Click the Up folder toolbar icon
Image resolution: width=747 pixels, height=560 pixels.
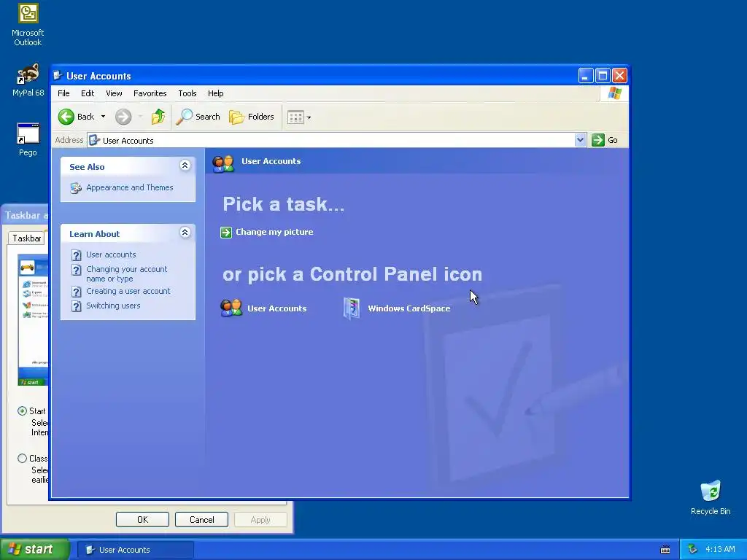click(x=158, y=117)
